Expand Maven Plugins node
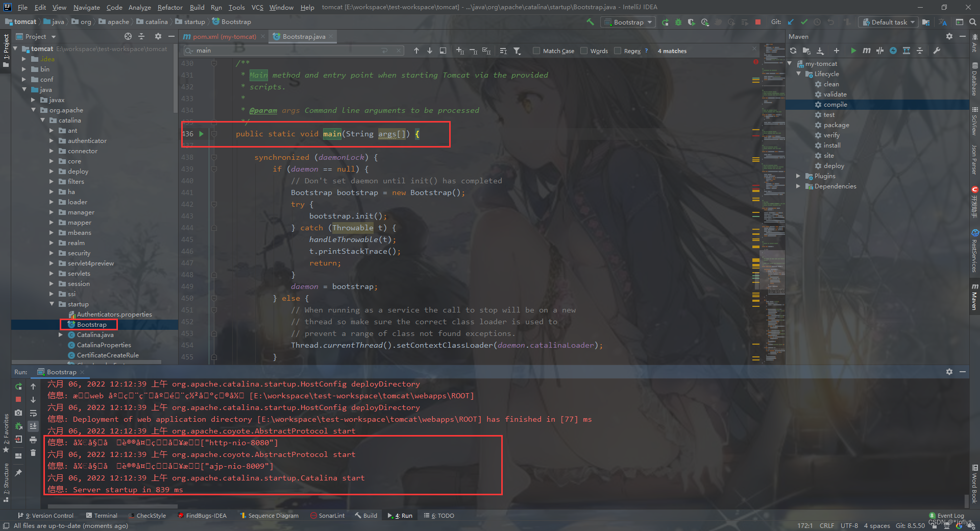The image size is (980, 531). 798,176
